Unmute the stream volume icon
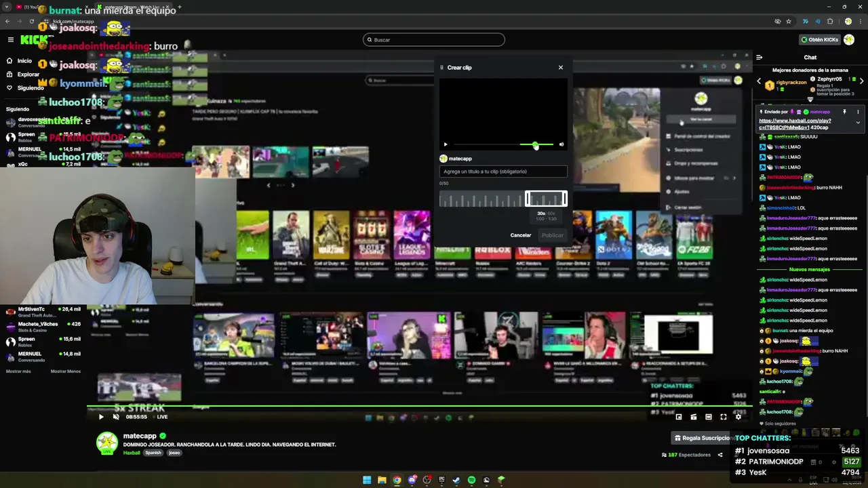The image size is (868, 488). pyautogui.click(x=116, y=417)
